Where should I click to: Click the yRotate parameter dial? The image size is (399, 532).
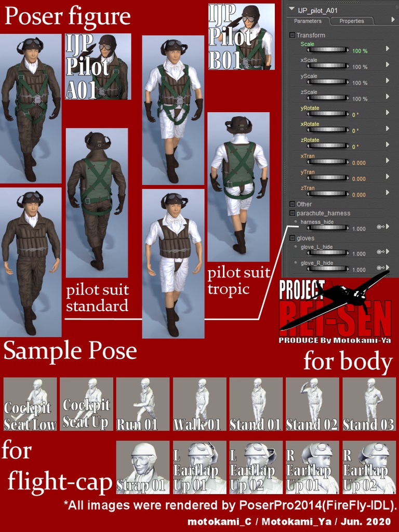pos(328,114)
